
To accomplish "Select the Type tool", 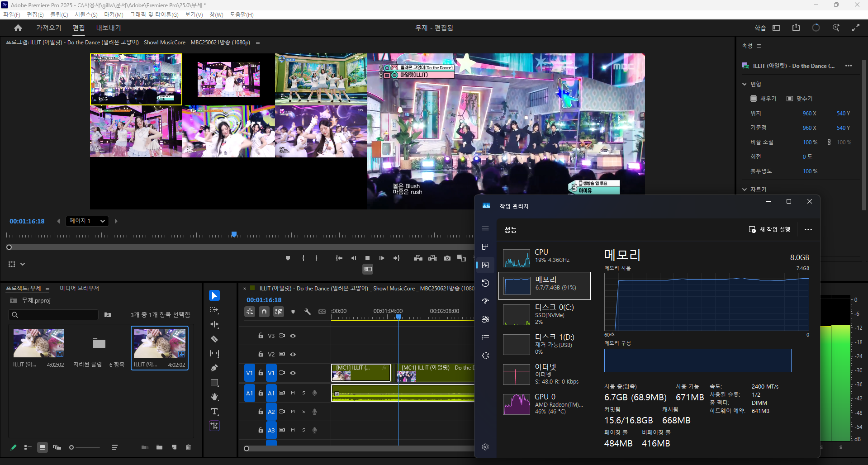I will click(214, 411).
